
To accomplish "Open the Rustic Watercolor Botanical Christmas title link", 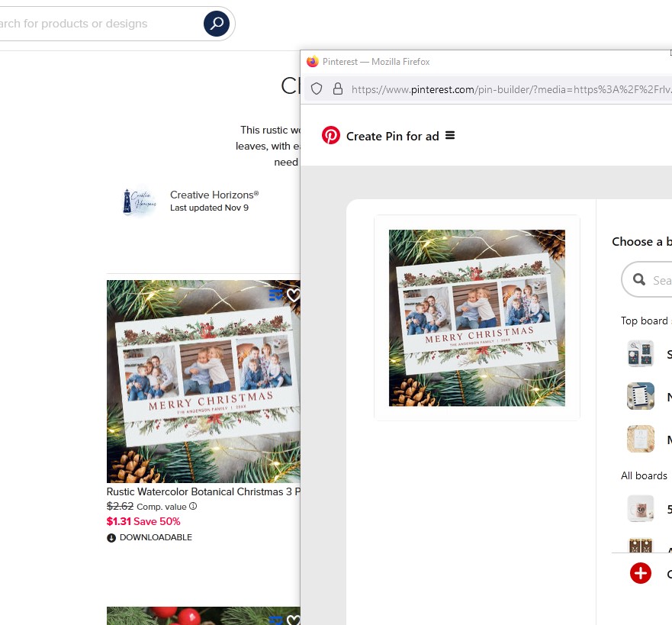I will coord(204,491).
